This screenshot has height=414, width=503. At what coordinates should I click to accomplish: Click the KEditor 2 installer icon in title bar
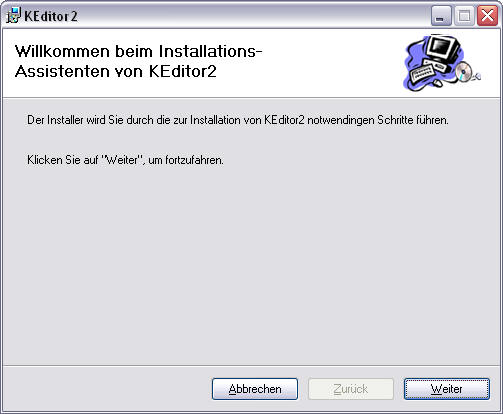[14, 16]
